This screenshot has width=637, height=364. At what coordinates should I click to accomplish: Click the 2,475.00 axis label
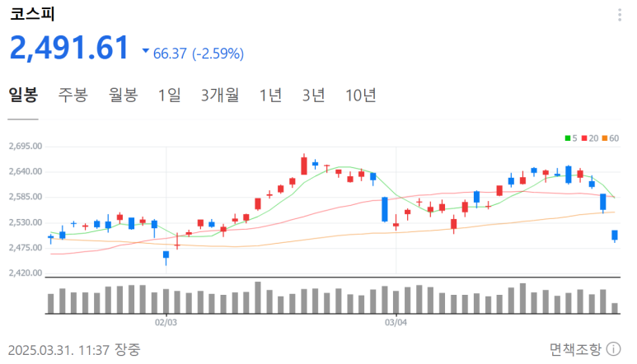[x=26, y=248]
